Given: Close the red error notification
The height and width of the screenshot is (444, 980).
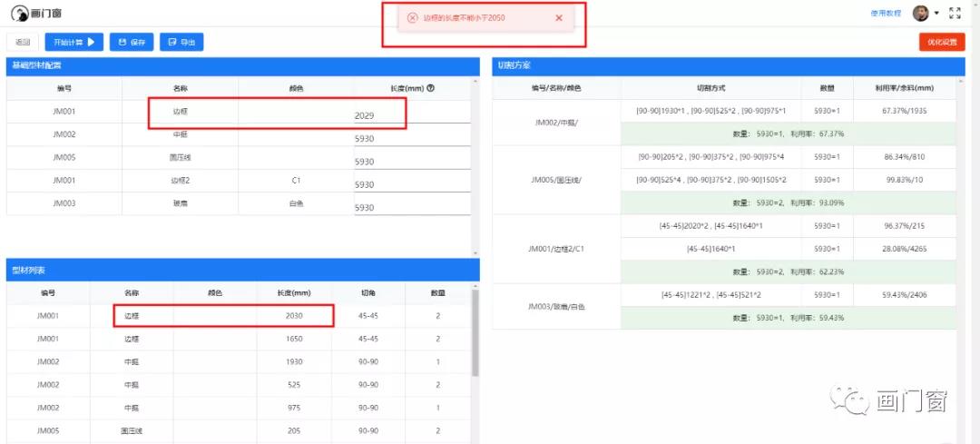Looking at the screenshot, I should [558, 18].
